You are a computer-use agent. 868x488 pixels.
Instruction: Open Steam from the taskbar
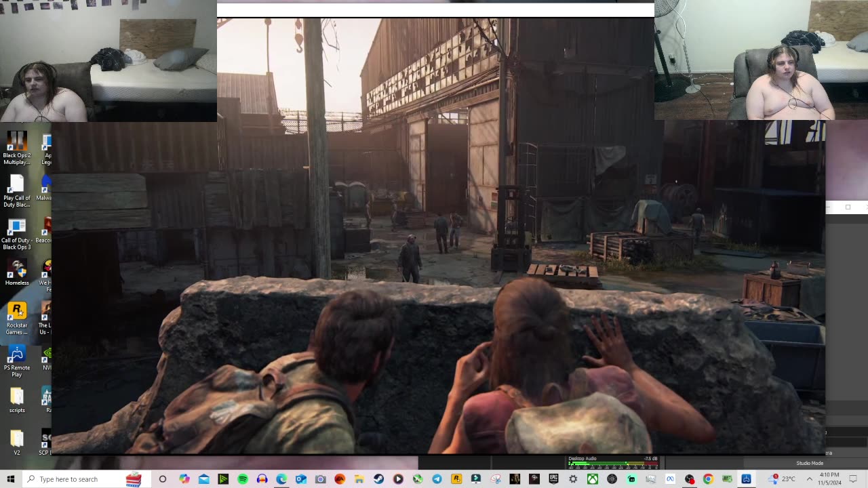pos(378,479)
